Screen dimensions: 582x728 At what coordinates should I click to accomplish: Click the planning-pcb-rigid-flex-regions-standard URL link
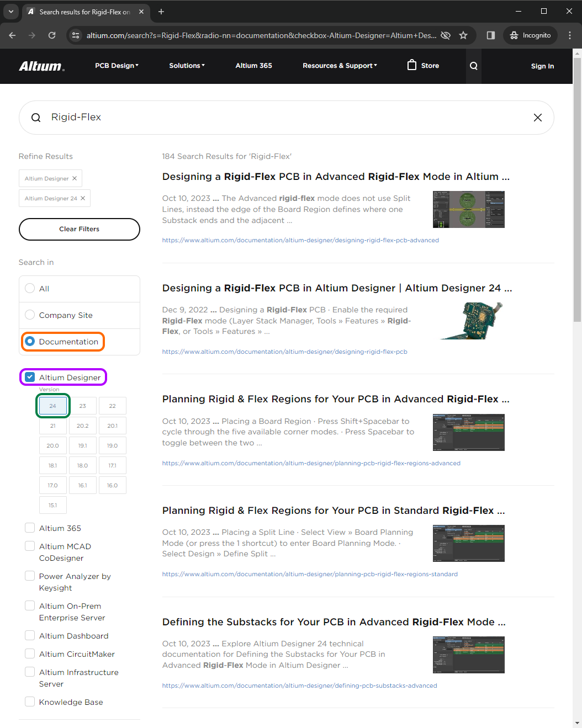310,574
